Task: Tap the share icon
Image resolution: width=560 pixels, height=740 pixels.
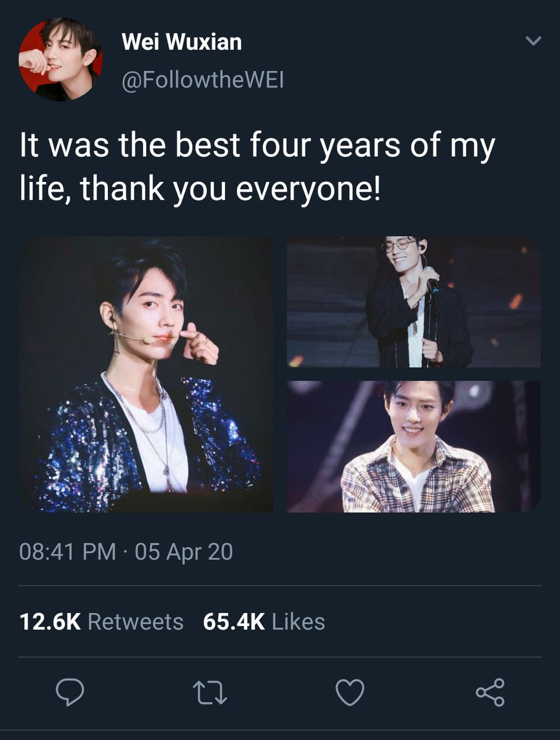Action: coord(490,692)
